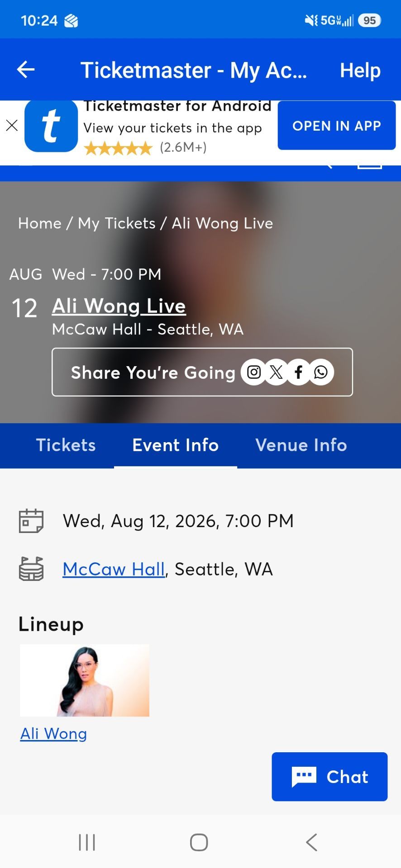Tap the Ticketmaster app logo icon
This screenshot has width=401, height=868.
(x=51, y=126)
